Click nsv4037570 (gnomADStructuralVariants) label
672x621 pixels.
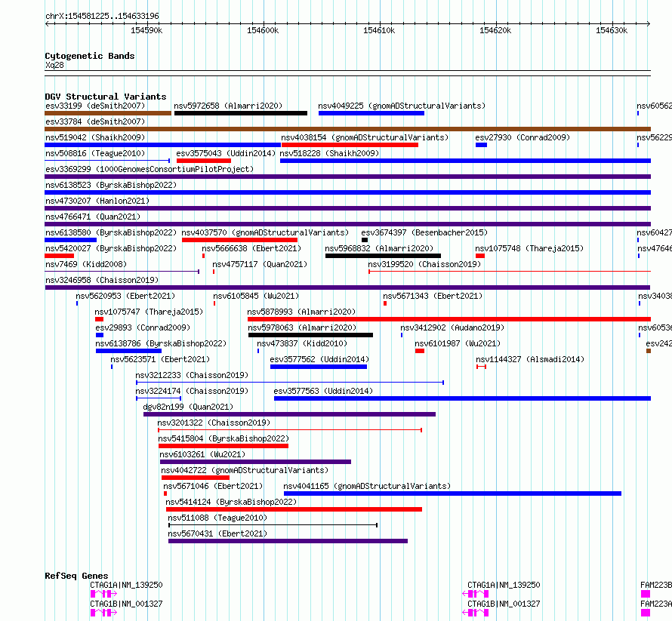coord(265,232)
